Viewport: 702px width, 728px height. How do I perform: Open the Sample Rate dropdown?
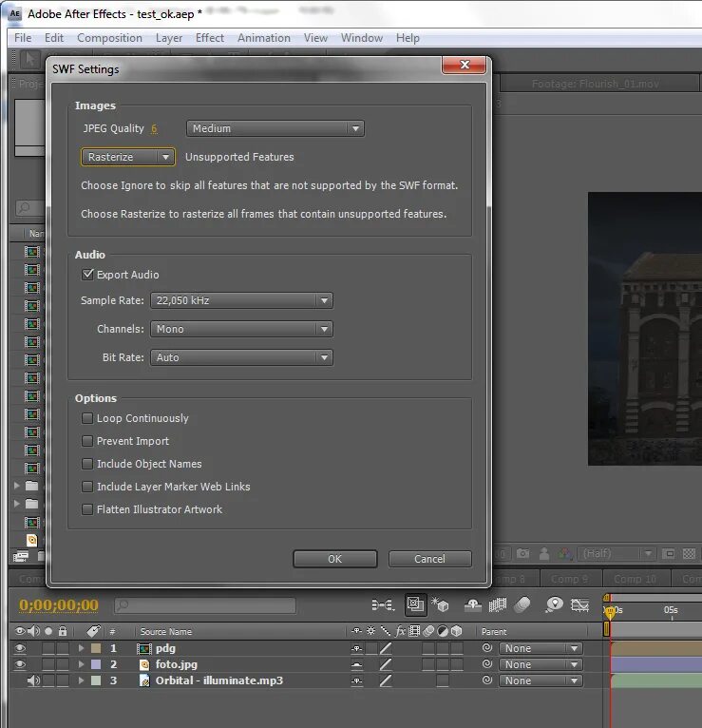(x=241, y=300)
